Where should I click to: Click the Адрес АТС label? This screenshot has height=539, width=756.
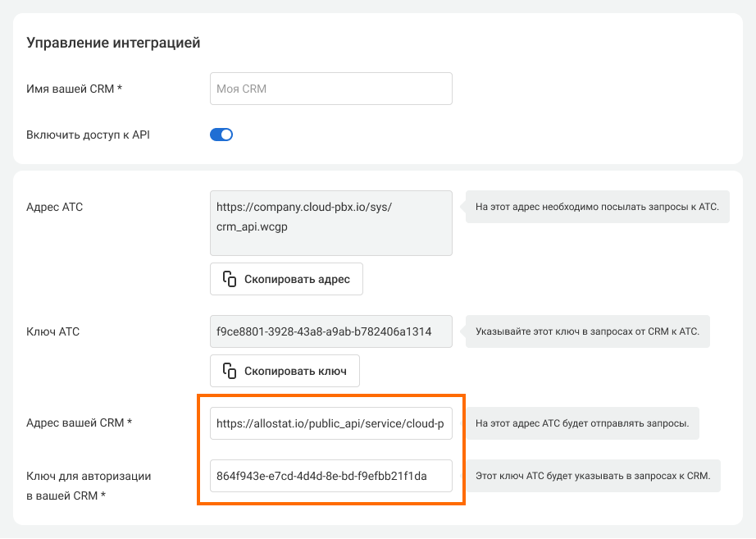point(55,207)
